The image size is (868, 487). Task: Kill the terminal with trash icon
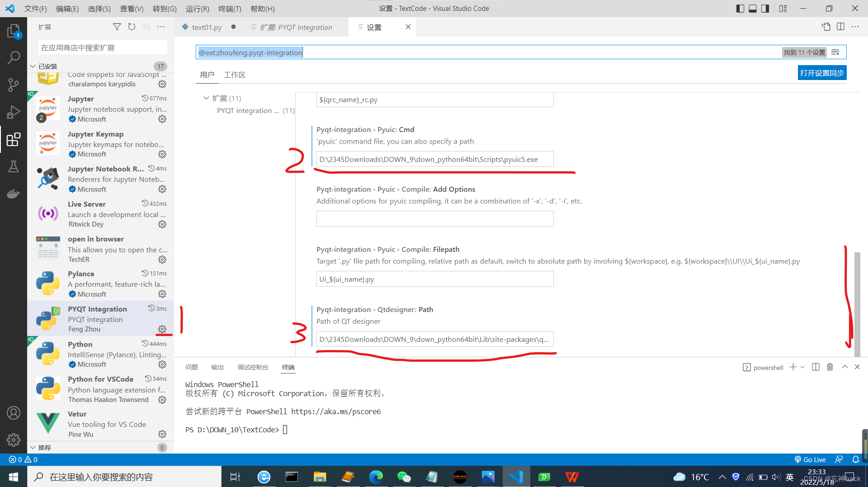click(x=830, y=367)
